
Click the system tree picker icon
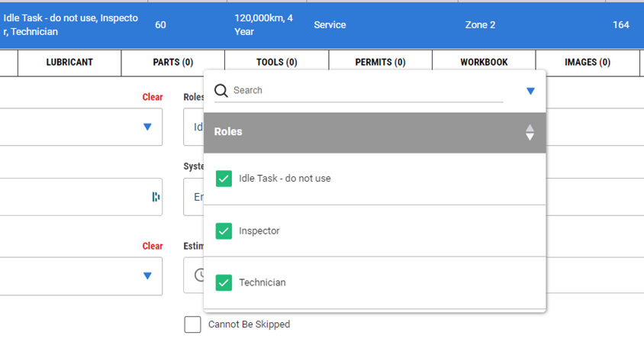click(x=156, y=197)
